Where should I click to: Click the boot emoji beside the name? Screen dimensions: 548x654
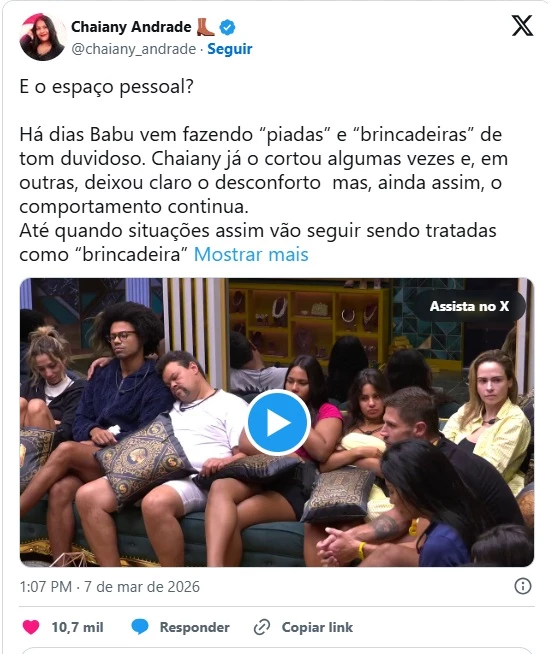click(205, 27)
